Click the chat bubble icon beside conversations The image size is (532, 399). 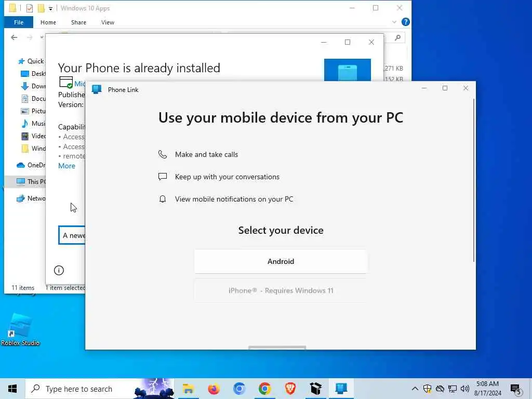coord(163,177)
